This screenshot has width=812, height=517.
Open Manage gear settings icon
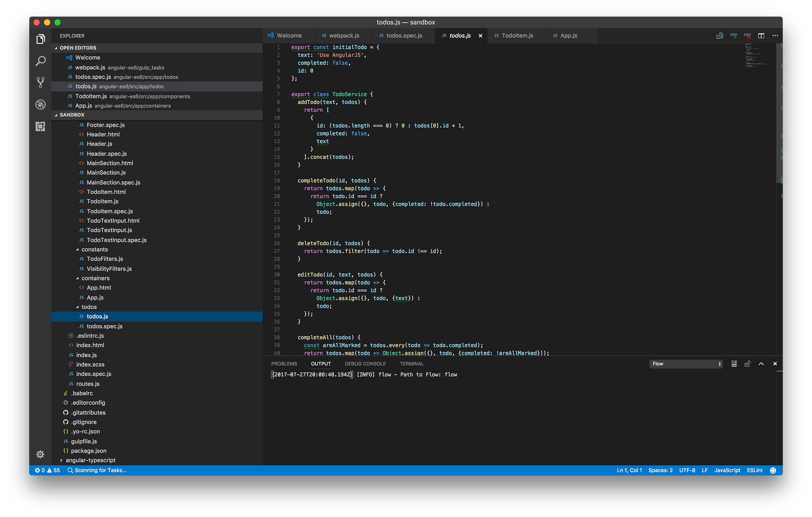click(x=40, y=454)
